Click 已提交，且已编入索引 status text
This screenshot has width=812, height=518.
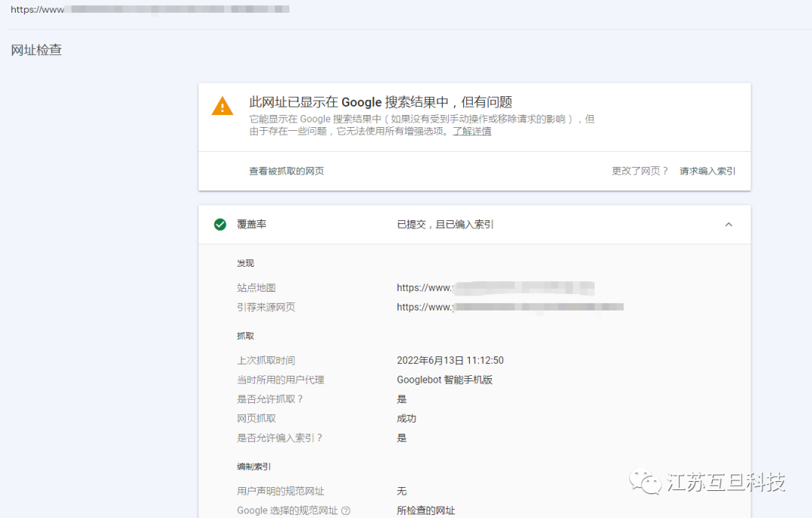[x=445, y=224]
